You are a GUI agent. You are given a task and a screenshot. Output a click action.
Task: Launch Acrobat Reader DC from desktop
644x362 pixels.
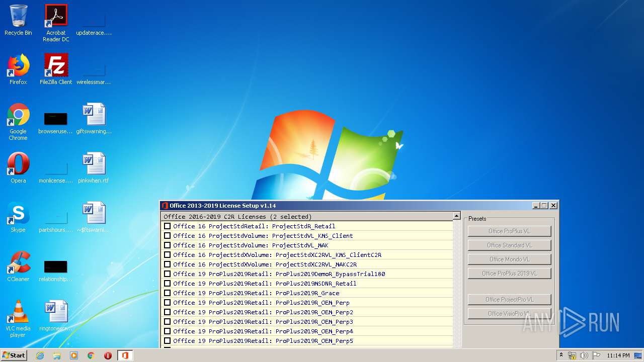coord(56,23)
